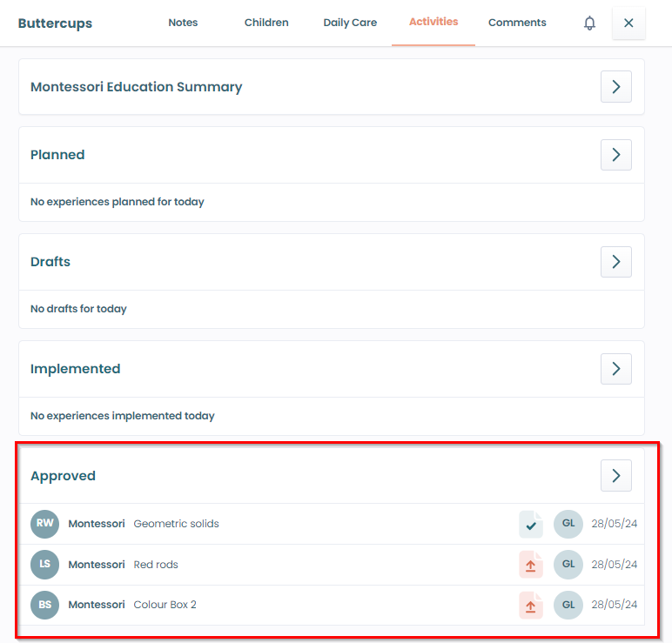Expand the Montessori Education Summary section
Screen dimensions: 672x643
point(615,87)
